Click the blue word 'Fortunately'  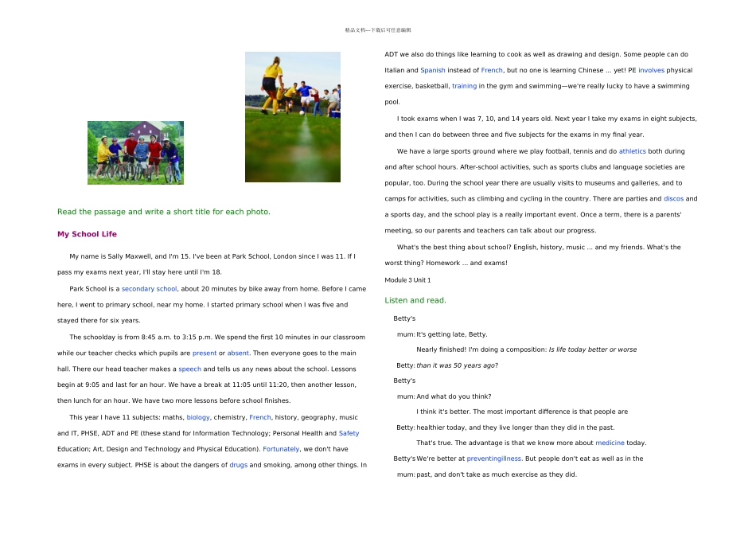pos(281,449)
